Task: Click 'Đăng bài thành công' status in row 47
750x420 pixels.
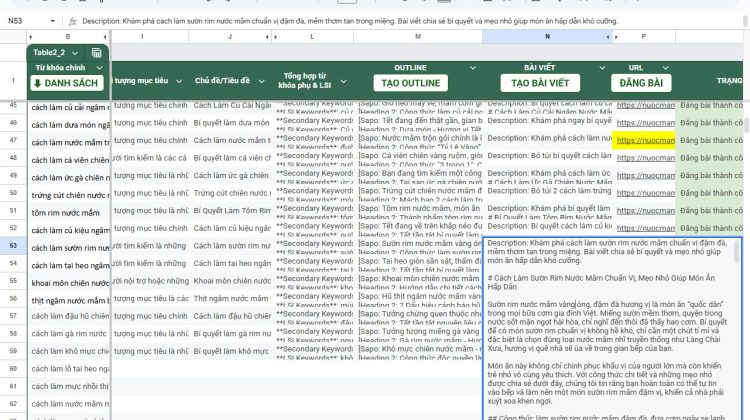Action: pos(712,141)
